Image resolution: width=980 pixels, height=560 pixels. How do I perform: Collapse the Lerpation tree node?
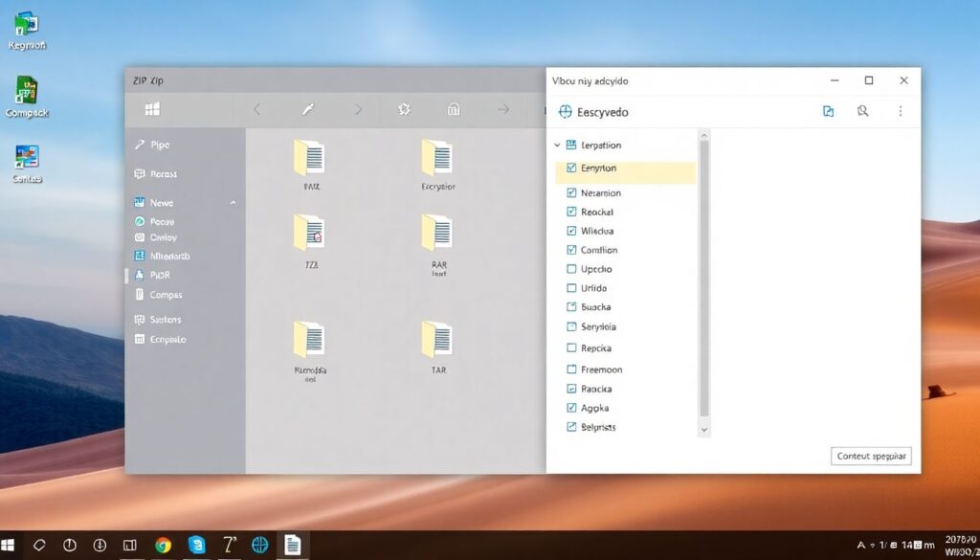(557, 146)
